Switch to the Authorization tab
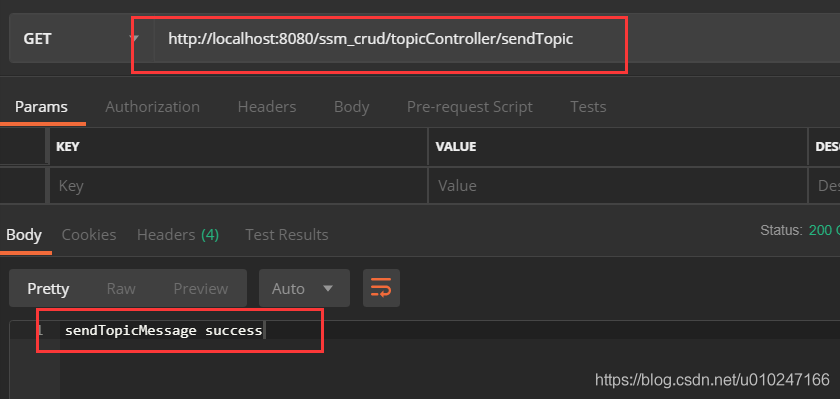The width and height of the screenshot is (840, 399). pyautogui.click(x=153, y=107)
